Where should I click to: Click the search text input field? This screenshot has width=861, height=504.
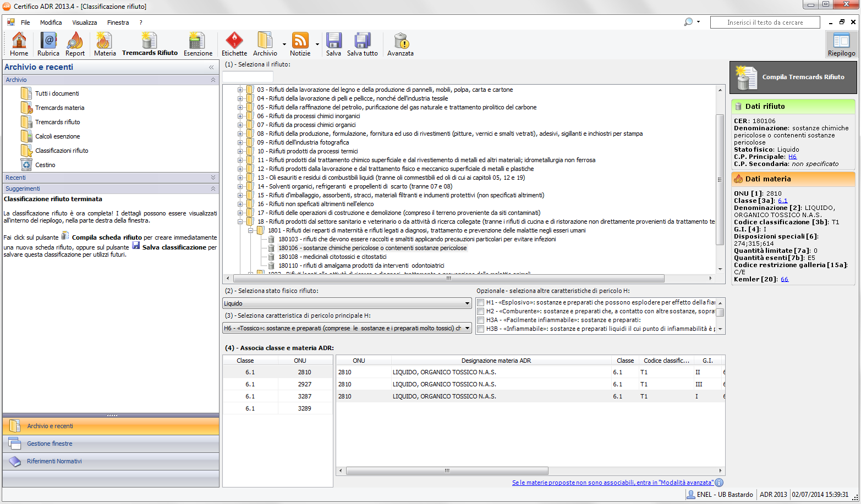(765, 23)
